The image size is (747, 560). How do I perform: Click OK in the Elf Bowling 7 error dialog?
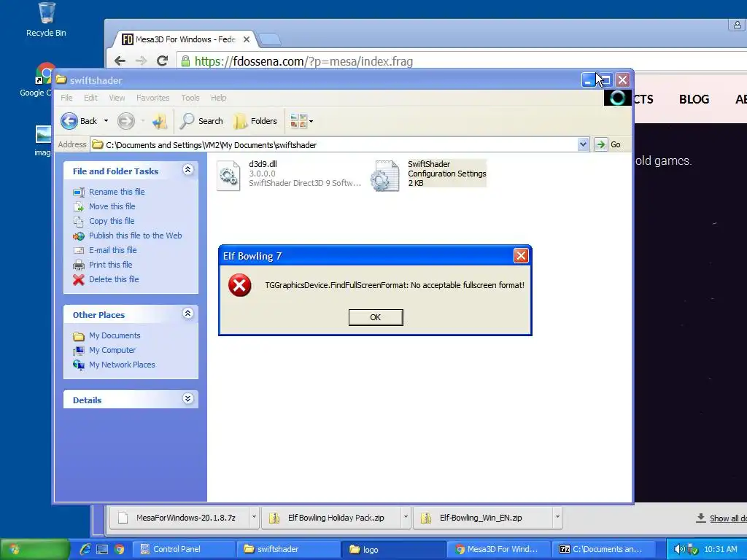click(x=376, y=317)
